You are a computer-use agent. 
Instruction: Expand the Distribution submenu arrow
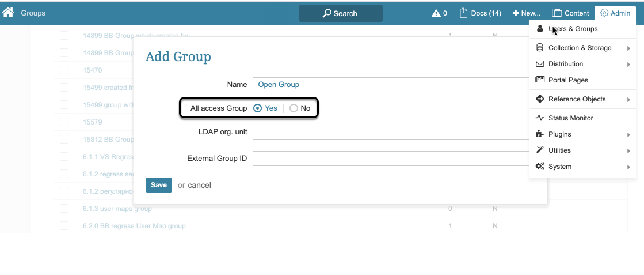point(628,65)
